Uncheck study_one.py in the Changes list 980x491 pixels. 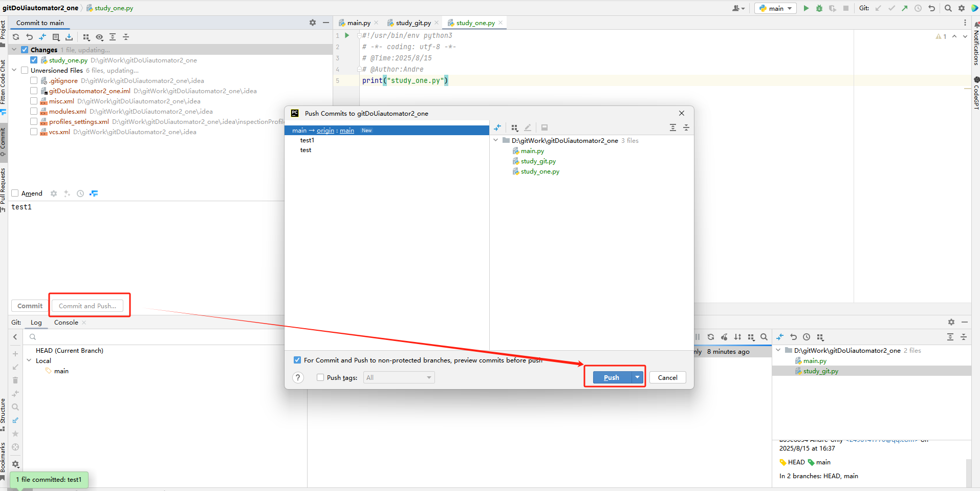click(x=34, y=60)
